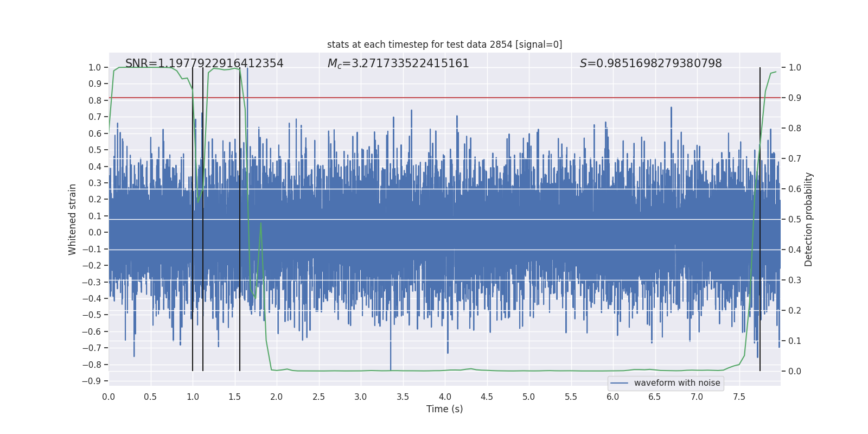Screen dimensions: 868x434
Task: Click the Mc=3.271733522415161 annotation
Action: [x=398, y=63]
